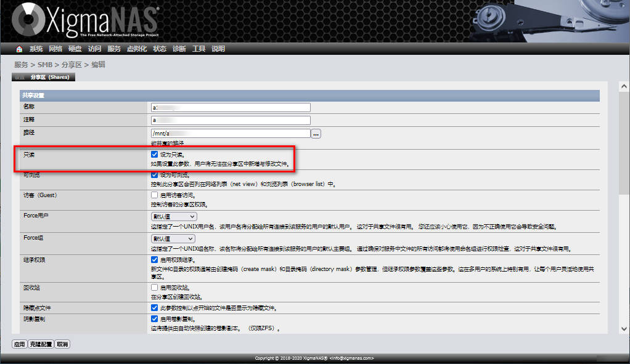This screenshot has height=364, width=630.
Task: Open the Force用户 默认值 dropdown
Action: [x=173, y=217]
